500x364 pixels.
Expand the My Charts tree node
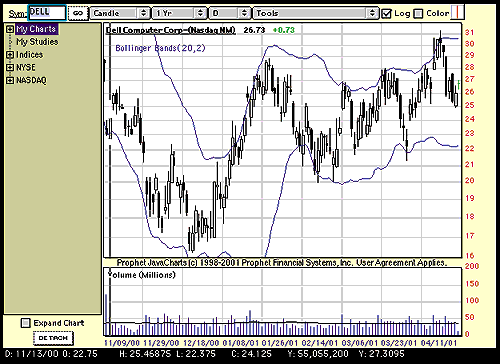click(x=10, y=29)
